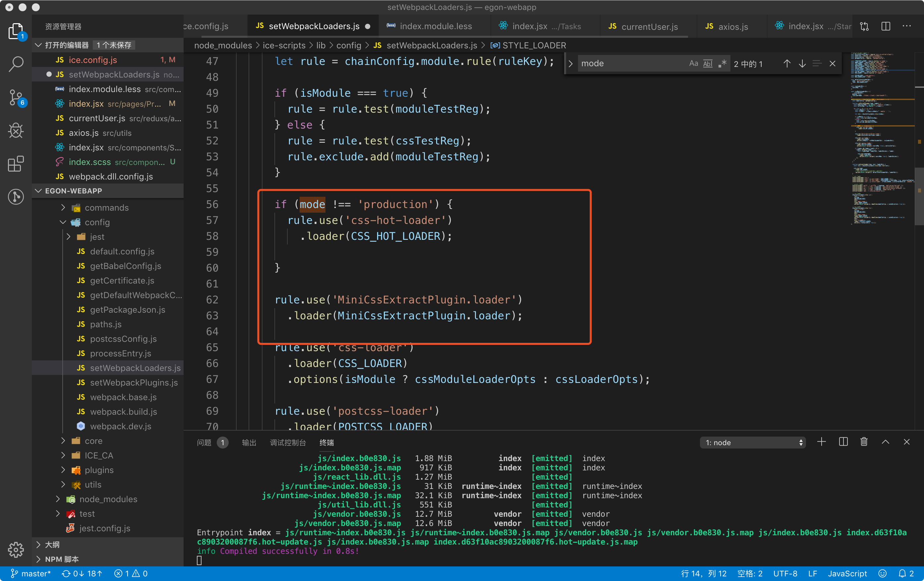Click the master* git branch indicator
The image size is (924, 581).
pos(31,573)
